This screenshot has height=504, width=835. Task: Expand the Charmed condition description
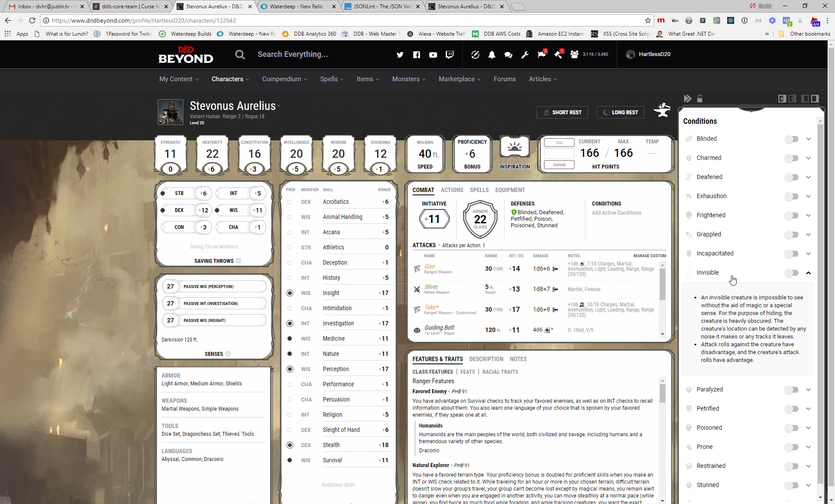(x=808, y=158)
